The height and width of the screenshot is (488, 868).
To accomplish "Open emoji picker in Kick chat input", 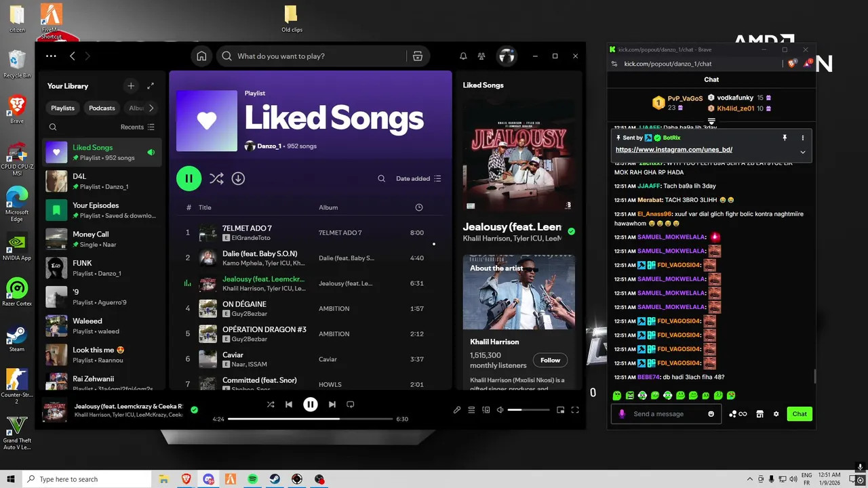I will (711, 414).
